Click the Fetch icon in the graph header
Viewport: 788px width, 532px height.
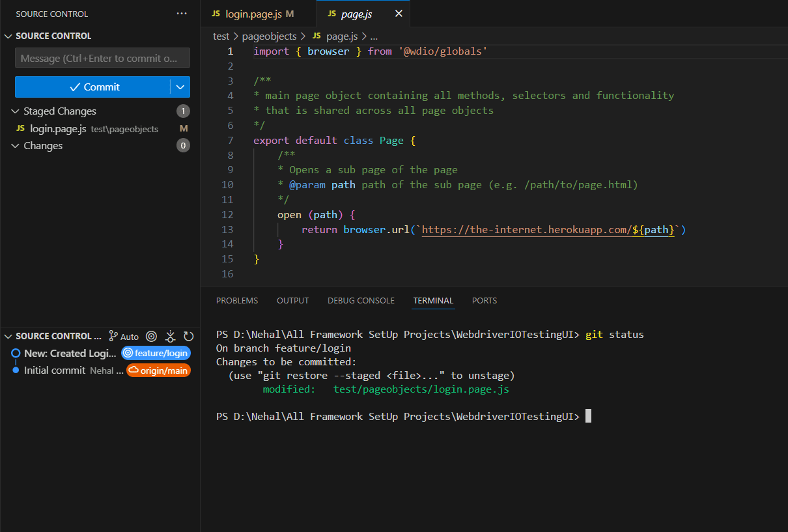pos(170,336)
